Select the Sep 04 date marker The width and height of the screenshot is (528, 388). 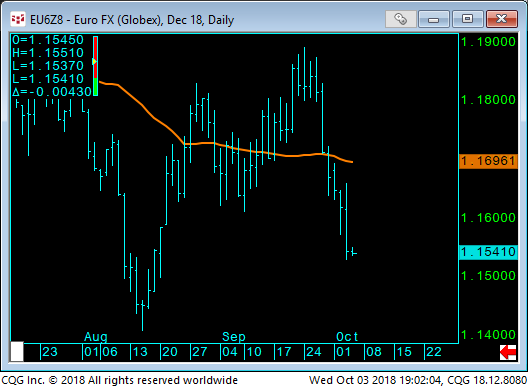point(230,352)
